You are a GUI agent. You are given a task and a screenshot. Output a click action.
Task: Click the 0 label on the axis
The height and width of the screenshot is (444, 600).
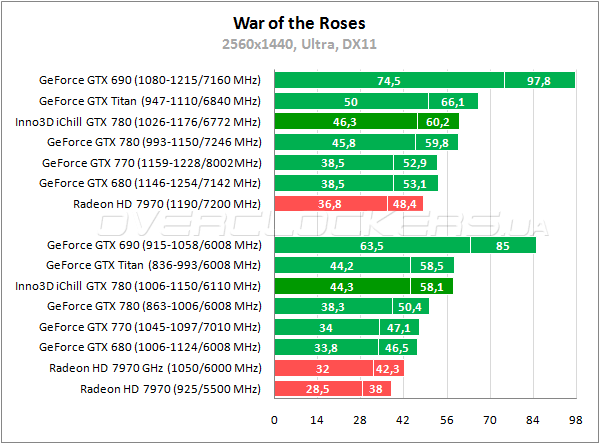(x=274, y=419)
